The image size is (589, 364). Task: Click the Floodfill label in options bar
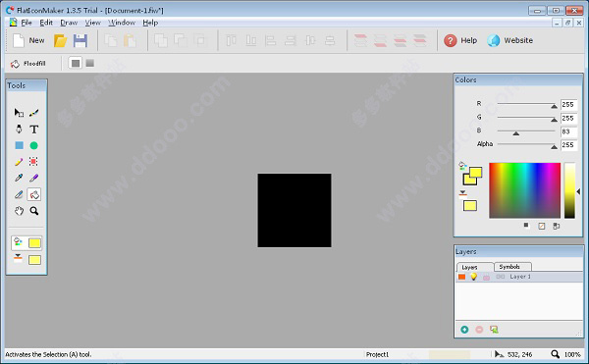tap(34, 64)
